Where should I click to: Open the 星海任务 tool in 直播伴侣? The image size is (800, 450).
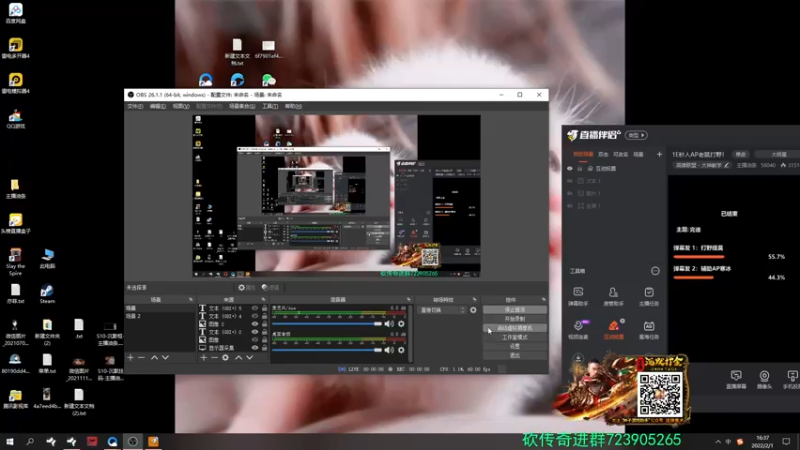(x=649, y=330)
